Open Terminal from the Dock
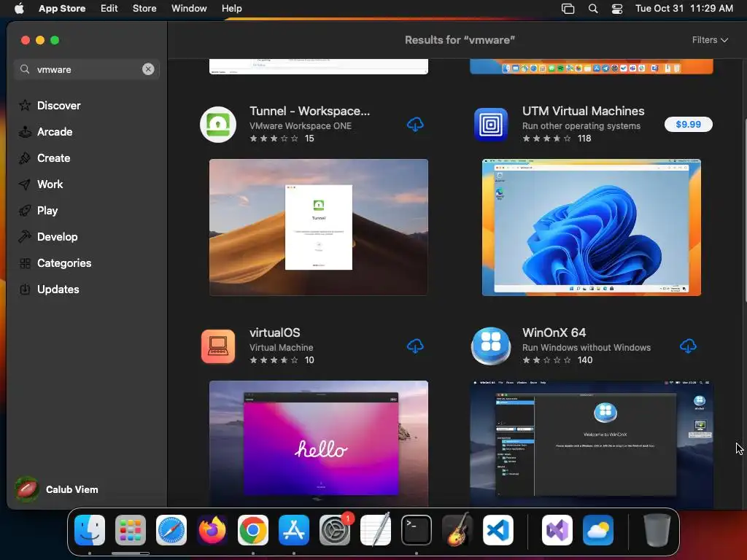Viewport: 747px width, 560px height. tap(417, 530)
